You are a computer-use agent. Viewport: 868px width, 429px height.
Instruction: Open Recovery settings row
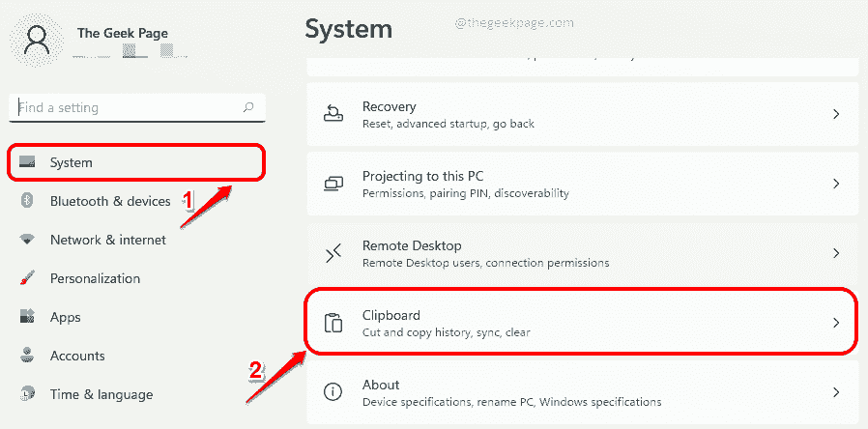580,114
